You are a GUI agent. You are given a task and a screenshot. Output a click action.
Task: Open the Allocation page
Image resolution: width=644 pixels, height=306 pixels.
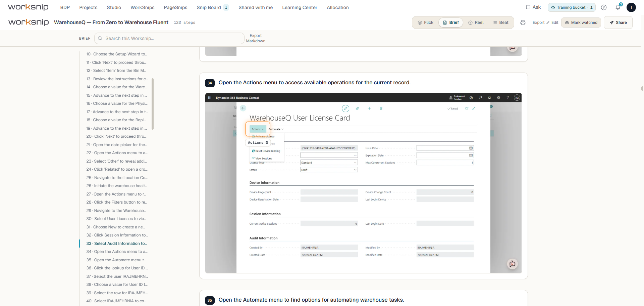click(338, 7)
